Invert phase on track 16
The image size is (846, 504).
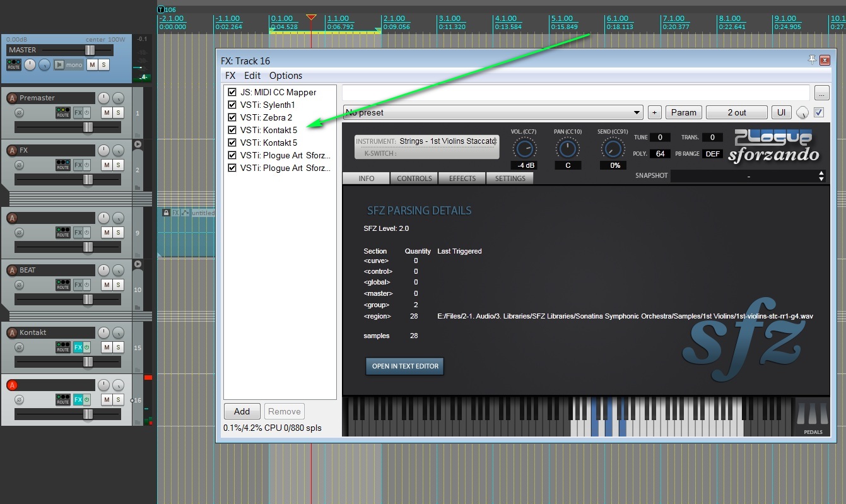[x=19, y=400]
